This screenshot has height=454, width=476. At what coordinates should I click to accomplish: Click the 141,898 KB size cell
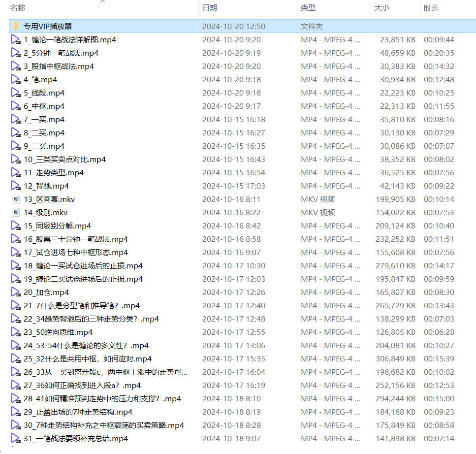click(x=396, y=439)
